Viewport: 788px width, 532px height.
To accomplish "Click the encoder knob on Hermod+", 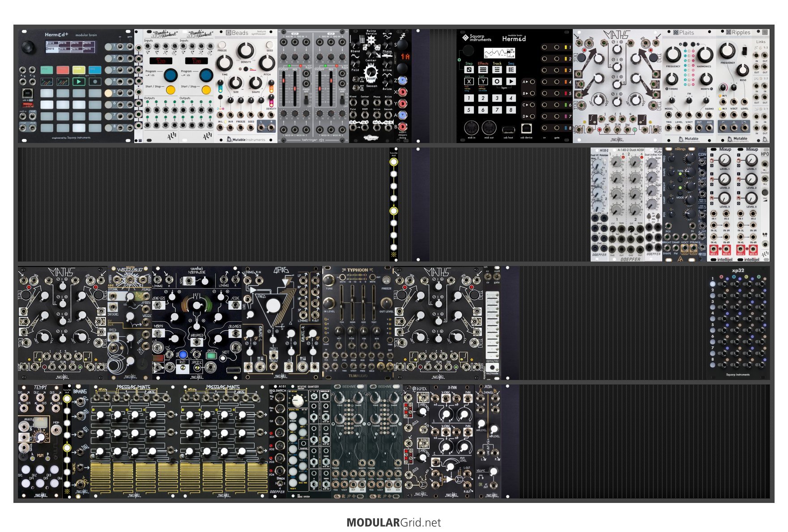I will pos(29,47).
